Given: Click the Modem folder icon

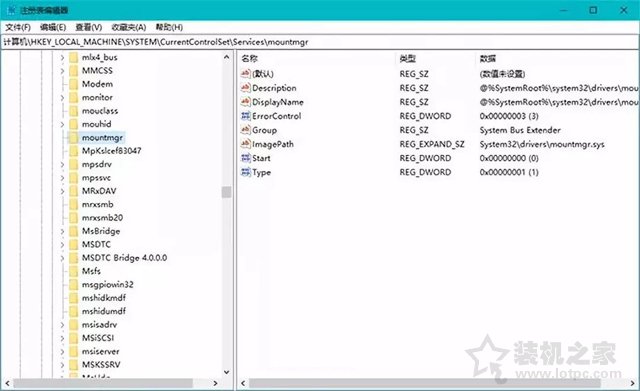Looking at the screenshot, I should click(73, 84).
